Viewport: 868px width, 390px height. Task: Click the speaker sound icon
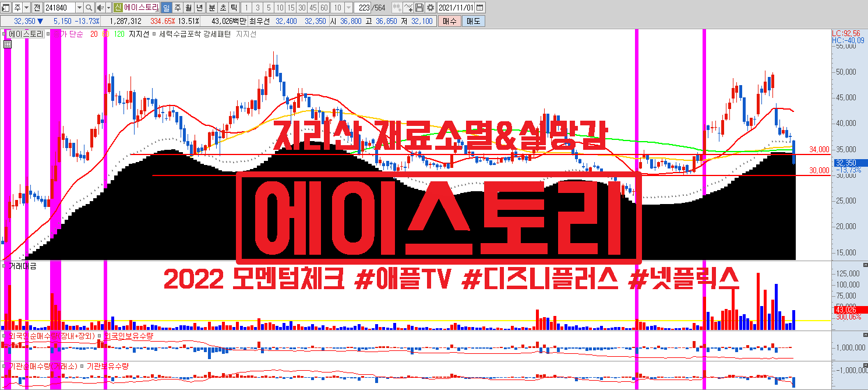click(x=100, y=8)
